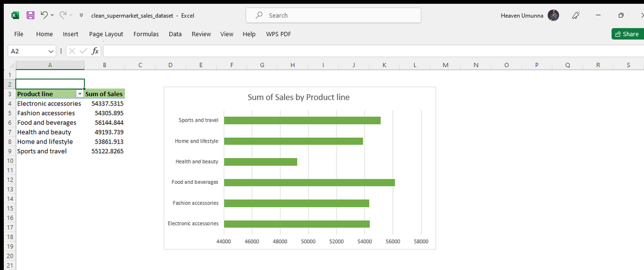The image size is (644, 270).
Task: Select the Electronic accessories cell
Action: pos(50,103)
